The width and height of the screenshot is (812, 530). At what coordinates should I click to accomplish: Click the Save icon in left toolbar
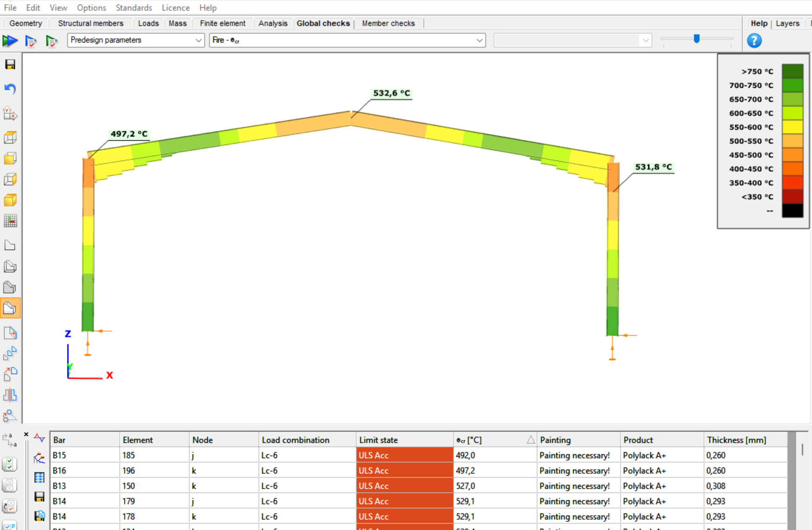(x=10, y=65)
